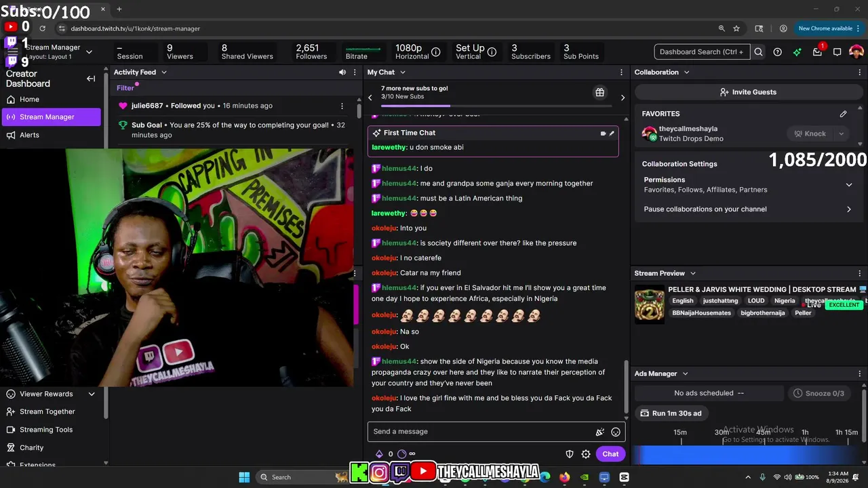Open Firefox from the Windows taskbar
Viewport: 868px width, 488px height.
565,477
